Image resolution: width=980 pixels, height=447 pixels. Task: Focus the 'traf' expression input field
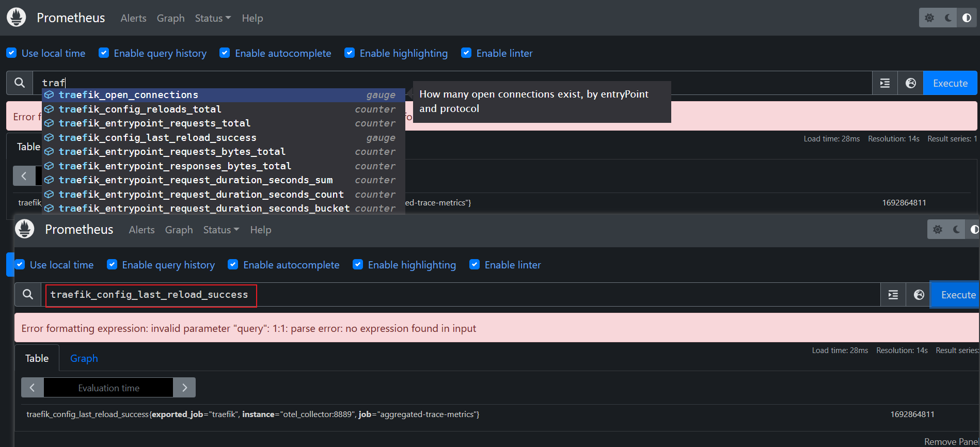point(453,83)
